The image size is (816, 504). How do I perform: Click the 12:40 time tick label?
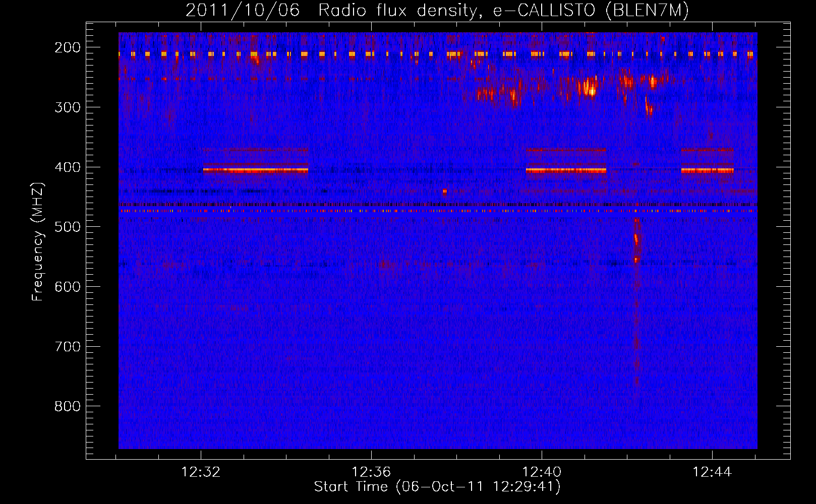pos(542,472)
